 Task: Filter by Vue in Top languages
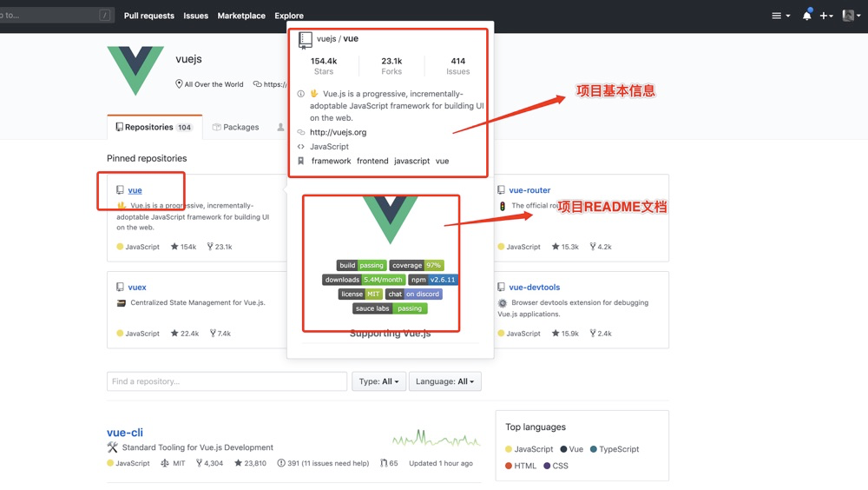pyautogui.click(x=571, y=449)
